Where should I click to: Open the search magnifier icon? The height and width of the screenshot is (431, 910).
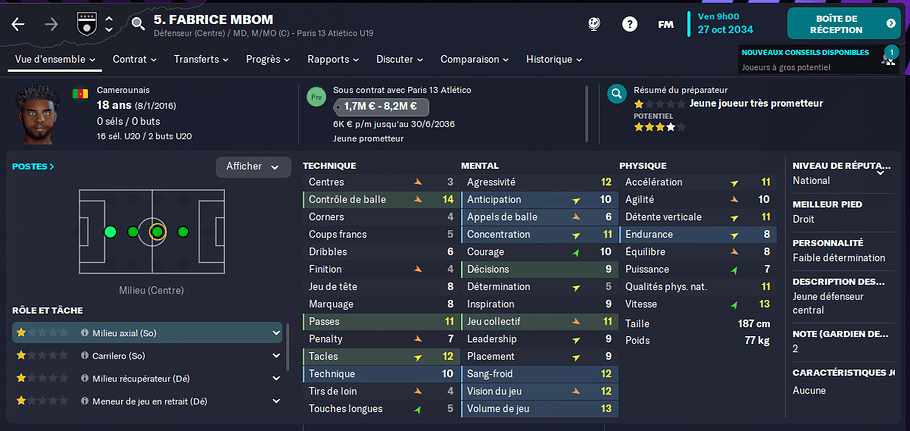click(138, 24)
